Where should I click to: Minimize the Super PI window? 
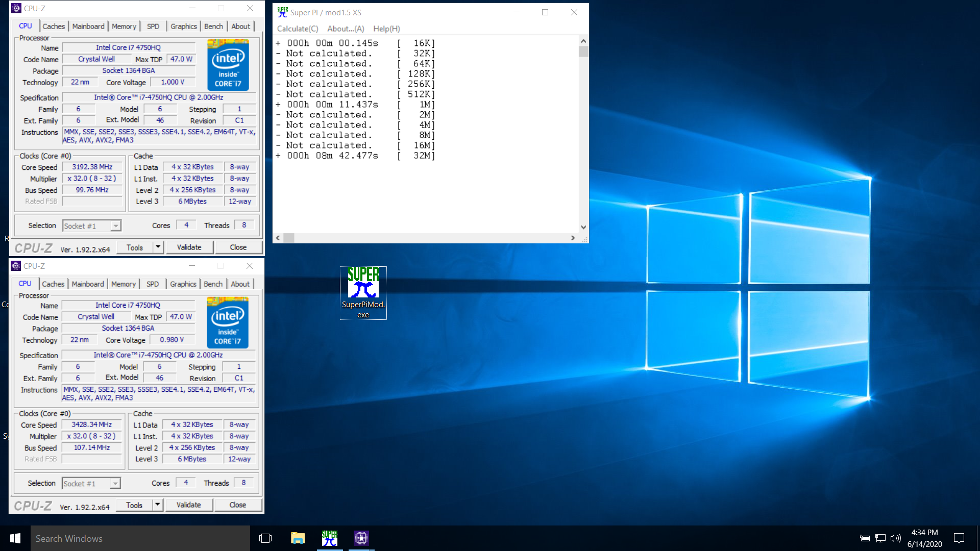tap(517, 12)
